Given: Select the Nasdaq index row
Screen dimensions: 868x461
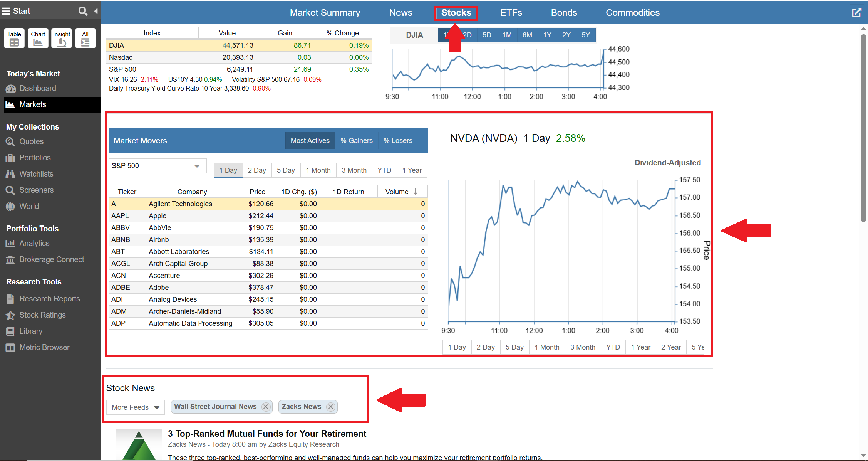Looking at the screenshot, I should (x=239, y=57).
